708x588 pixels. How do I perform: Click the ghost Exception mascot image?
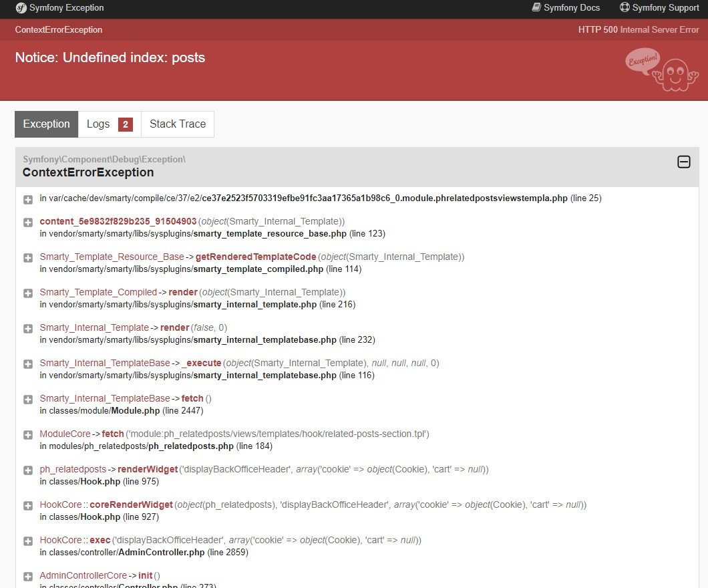point(662,69)
